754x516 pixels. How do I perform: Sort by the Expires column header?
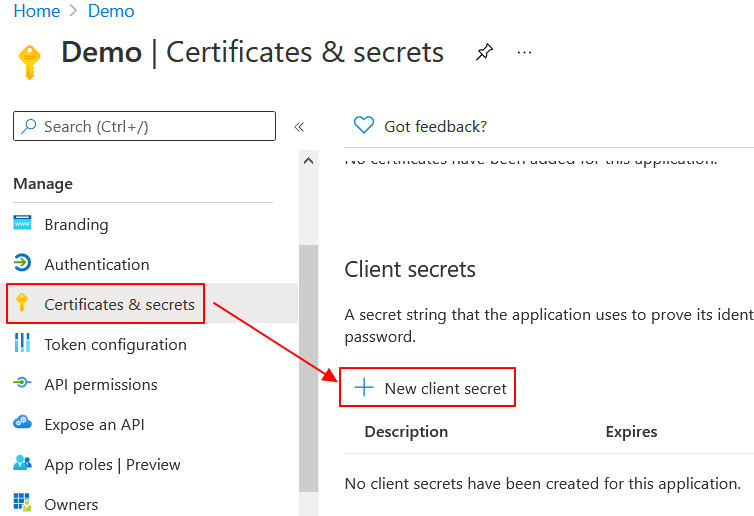pyautogui.click(x=631, y=432)
